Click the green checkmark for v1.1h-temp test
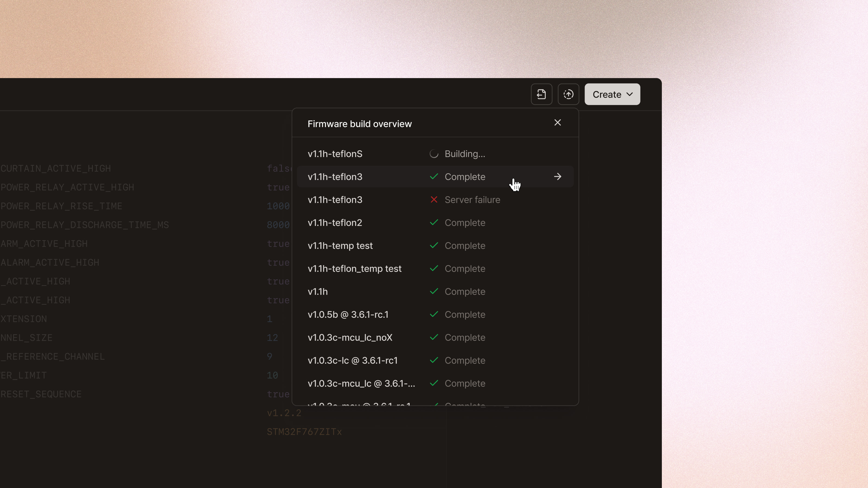This screenshot has width=868, height=488. (x=434, y=246)
